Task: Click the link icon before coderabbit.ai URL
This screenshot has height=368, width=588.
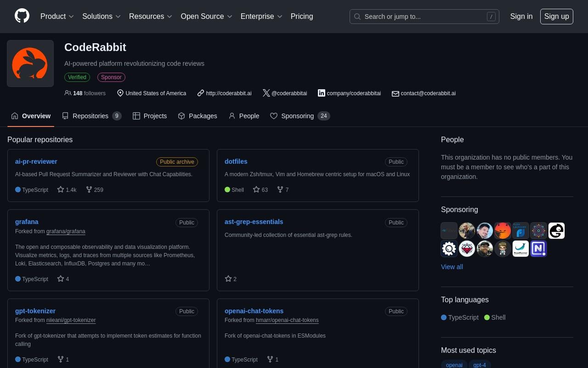Action: 201,93
